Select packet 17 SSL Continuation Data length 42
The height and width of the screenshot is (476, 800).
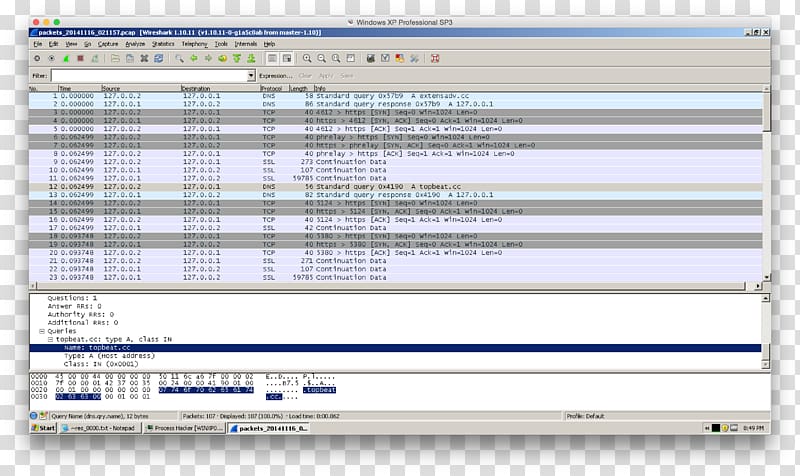pos(396,228)
